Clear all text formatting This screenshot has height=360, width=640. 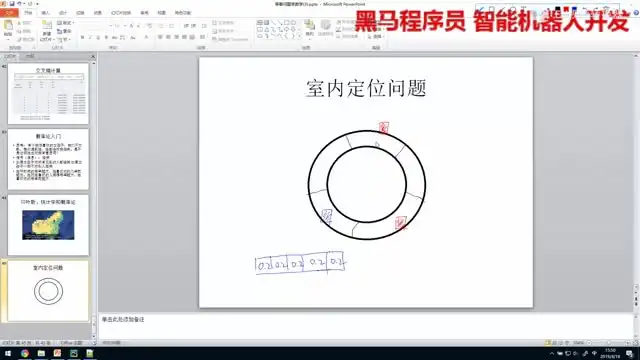(149, 26)
